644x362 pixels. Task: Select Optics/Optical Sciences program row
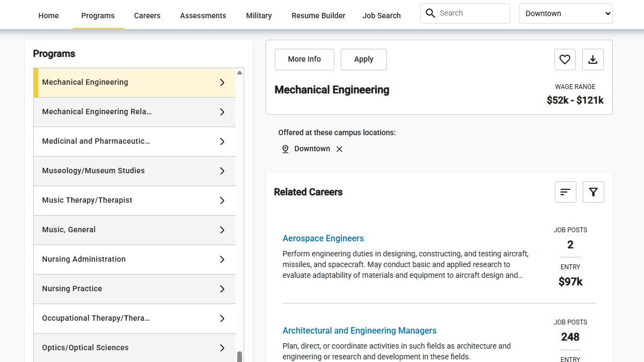(135, 348)
